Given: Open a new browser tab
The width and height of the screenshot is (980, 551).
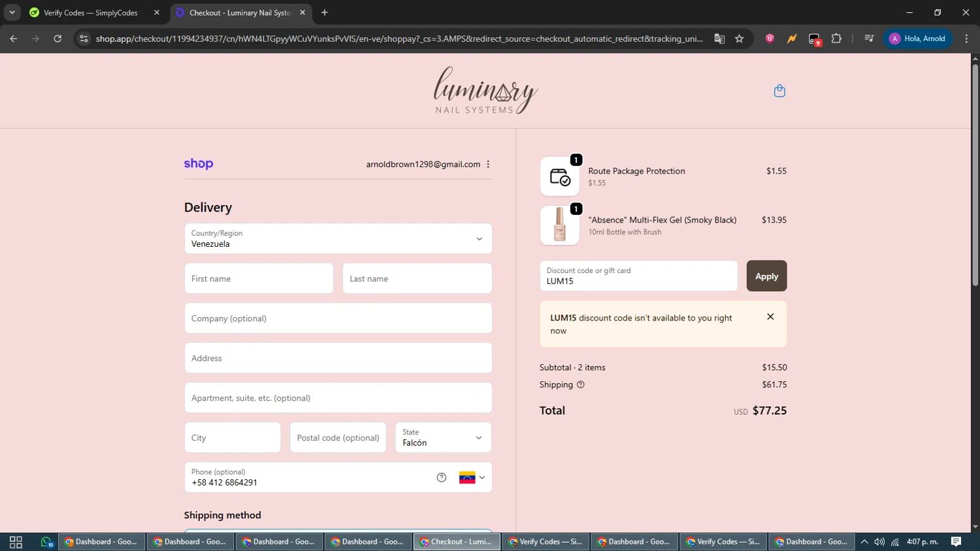Looking at the screenshot, I should pos(325,12).
